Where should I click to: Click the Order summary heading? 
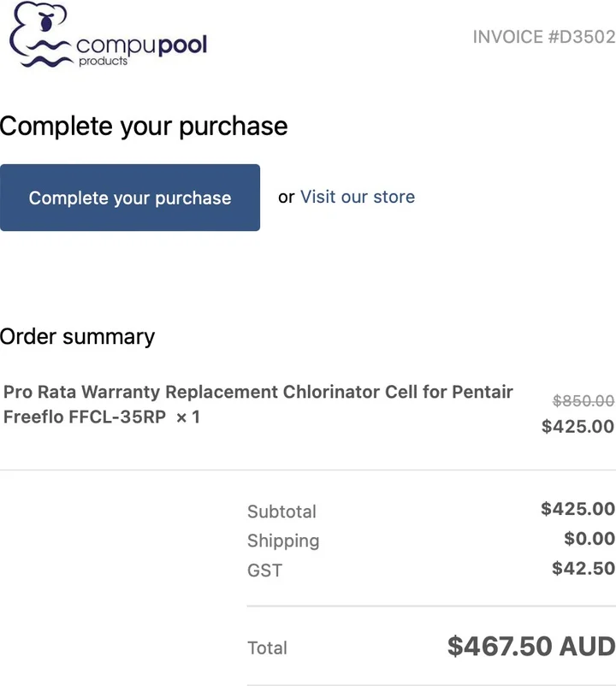(x=78, y=337)
